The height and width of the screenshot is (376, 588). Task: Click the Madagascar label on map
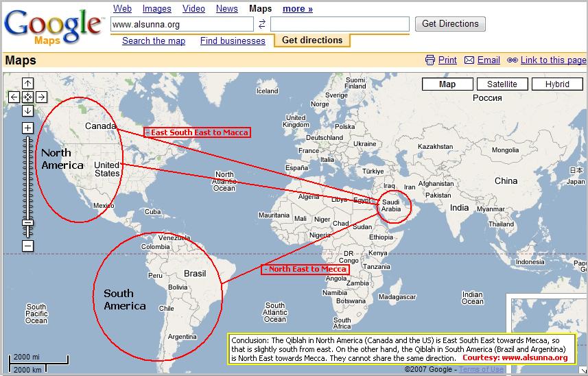pyautogui.click(x=397, y=297)
